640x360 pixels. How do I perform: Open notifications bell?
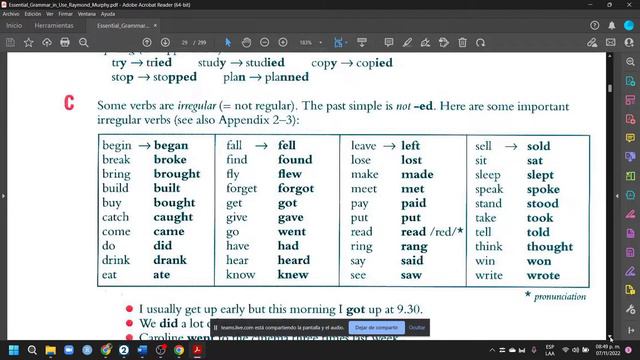point(611,25)
